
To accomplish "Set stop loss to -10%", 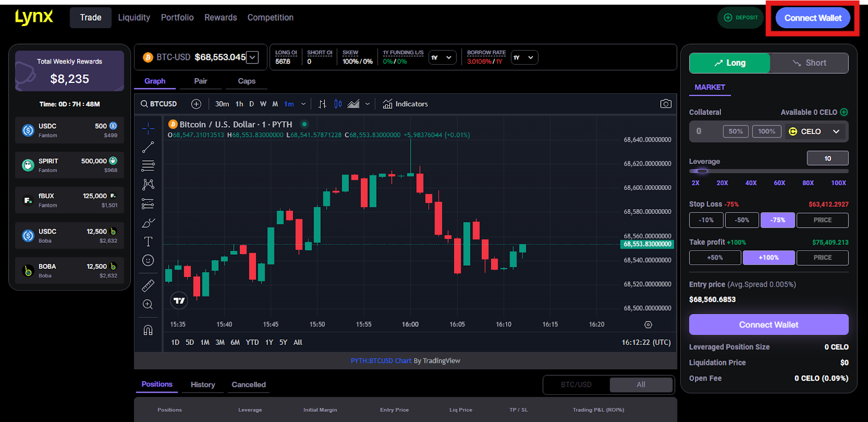I will pyautogui.click(x=706, y=220).
